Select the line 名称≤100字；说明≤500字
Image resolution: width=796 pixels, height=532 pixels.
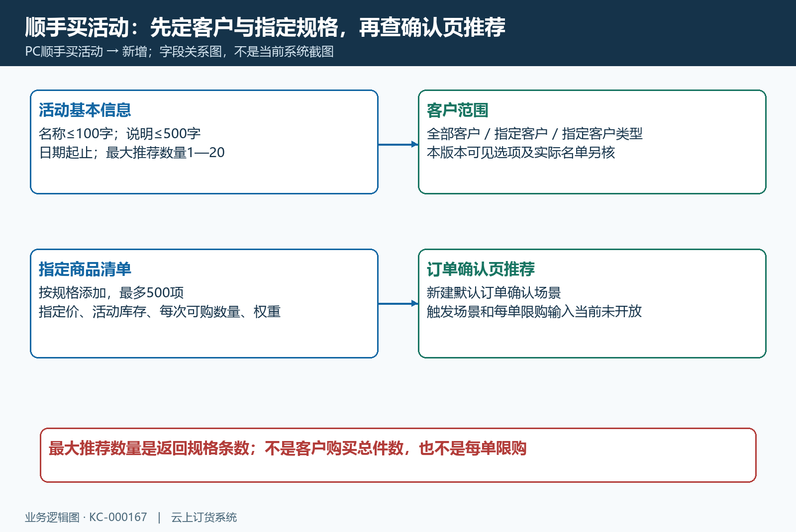[x=120, y=133]
